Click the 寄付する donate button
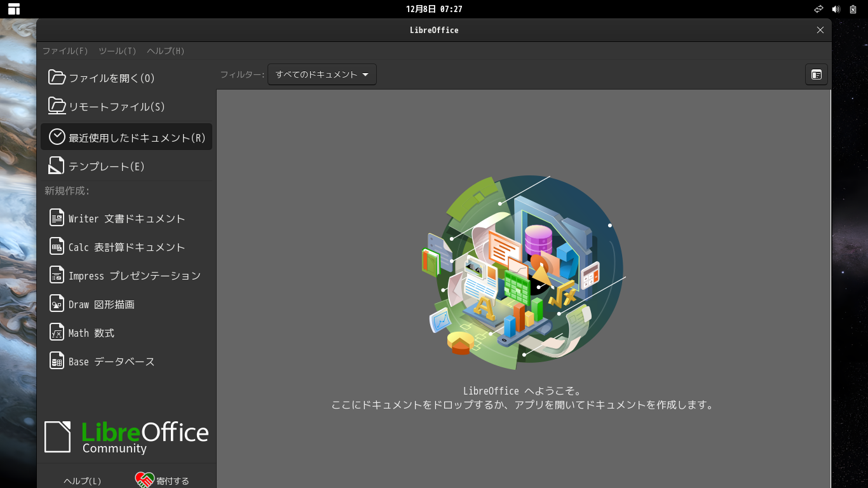The image size is (868, 488). [x=163, y=481]
